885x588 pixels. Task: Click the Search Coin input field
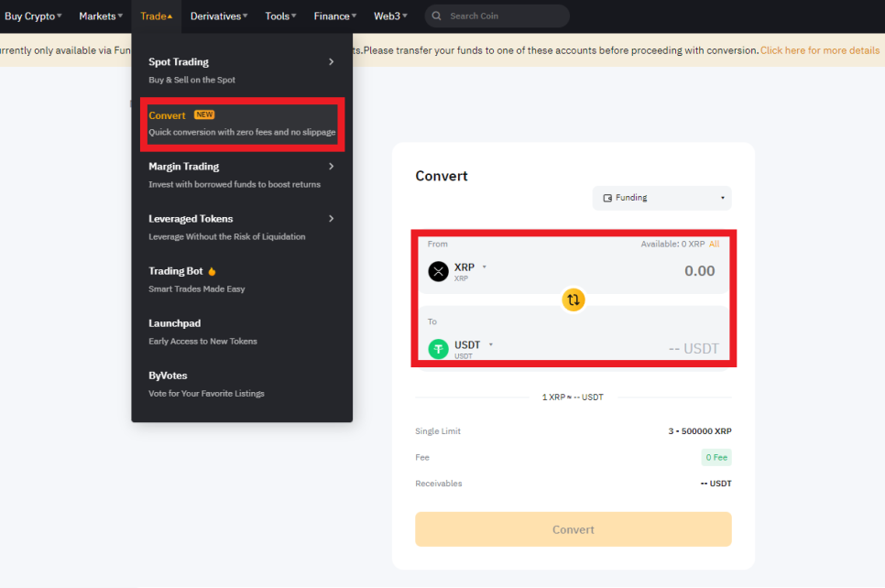(x=497, y=16)
